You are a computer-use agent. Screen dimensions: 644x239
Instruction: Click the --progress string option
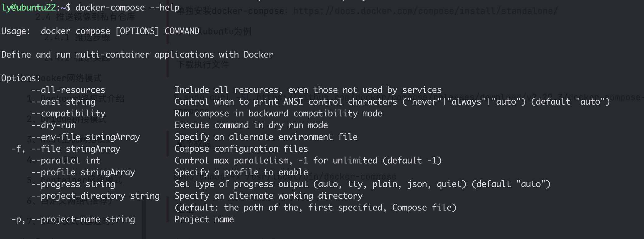(x=73, y=184)
